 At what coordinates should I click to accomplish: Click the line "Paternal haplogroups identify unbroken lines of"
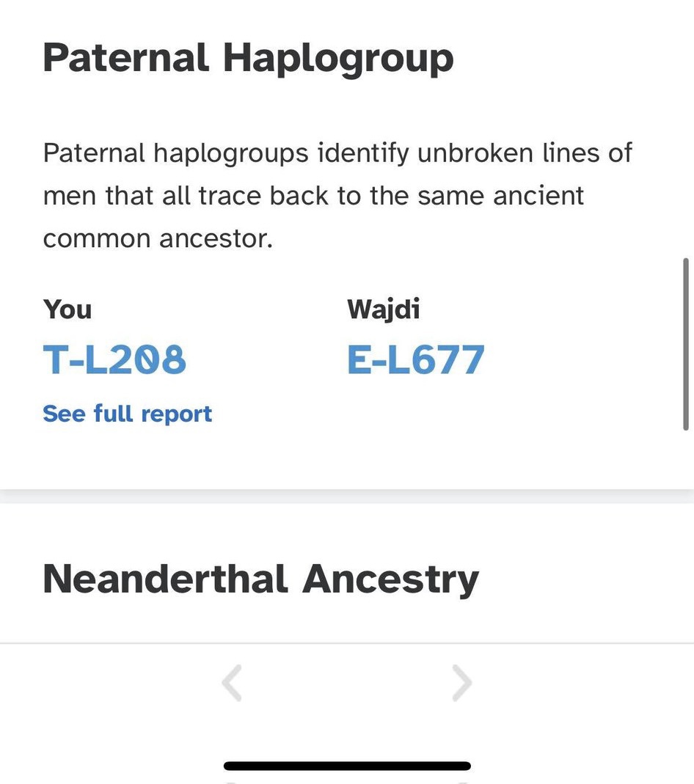tap(337, 153)
